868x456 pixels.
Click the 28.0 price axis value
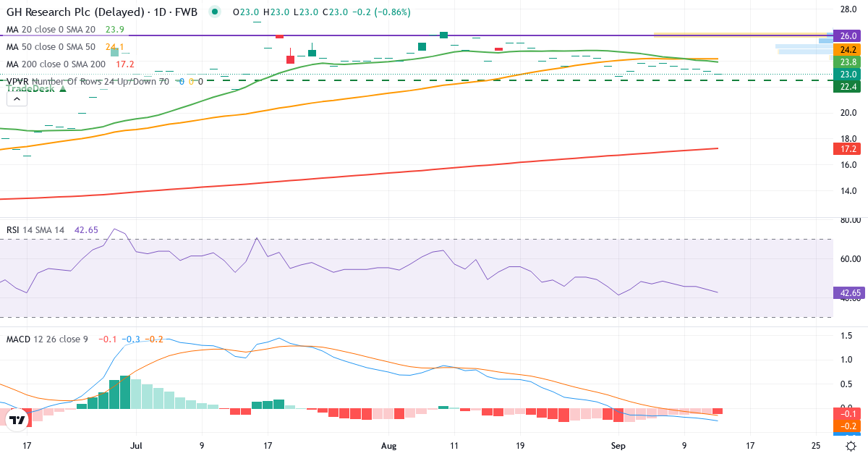(848, 9)
